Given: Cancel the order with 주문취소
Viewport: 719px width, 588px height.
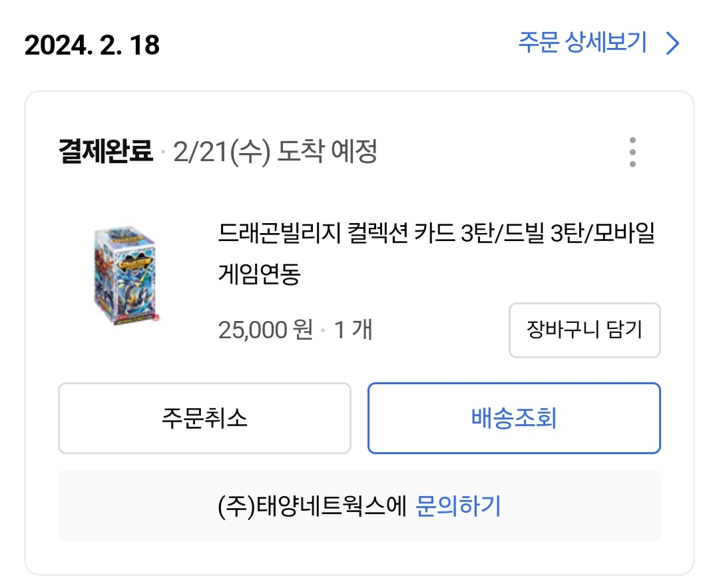Looking at the screenshot, I should [x=204, y=418].
